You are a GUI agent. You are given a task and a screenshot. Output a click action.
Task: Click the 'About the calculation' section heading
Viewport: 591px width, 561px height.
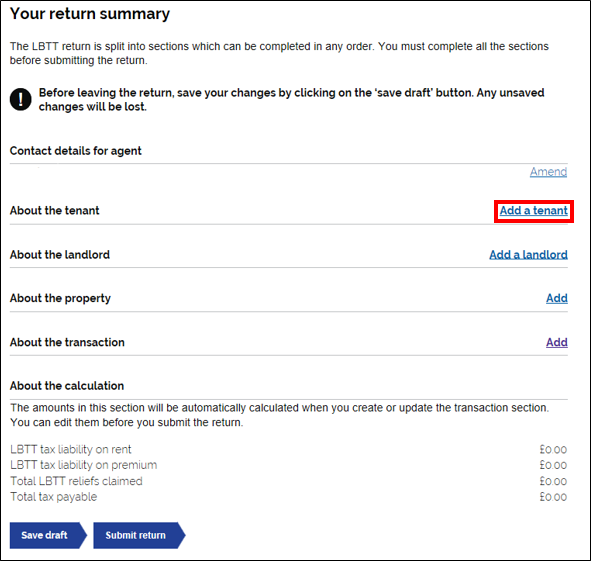(67, 386)
